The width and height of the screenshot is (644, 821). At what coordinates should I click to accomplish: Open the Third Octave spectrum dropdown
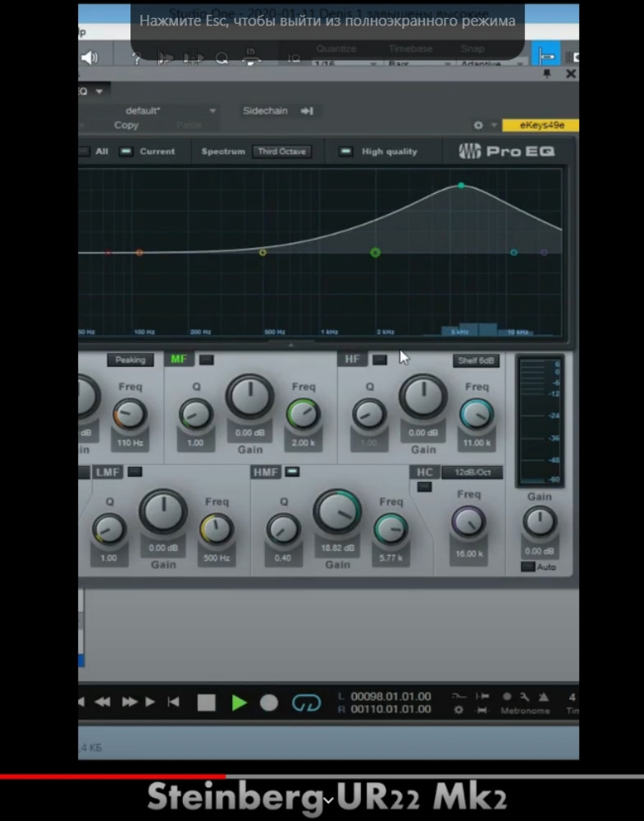[x=282, y=151]
